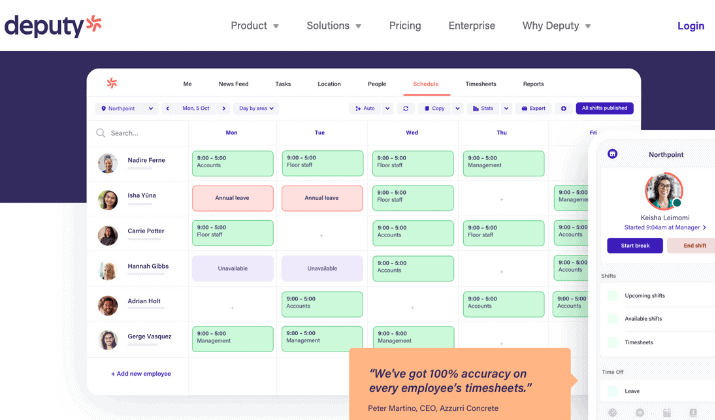Click the Tue column header

coord(320,133)
